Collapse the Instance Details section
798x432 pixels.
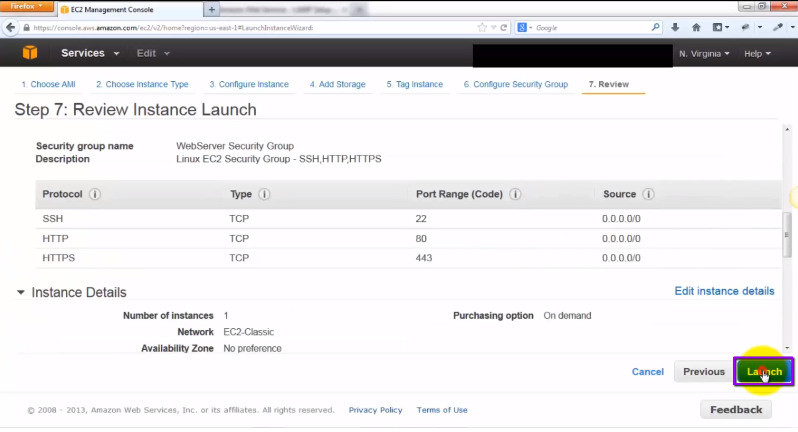pos(20,292)
